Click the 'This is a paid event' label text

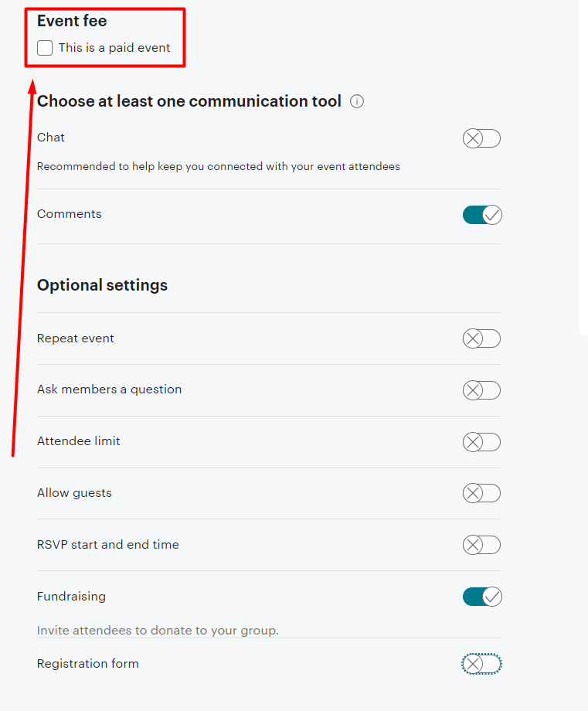[x=114, y=48]
